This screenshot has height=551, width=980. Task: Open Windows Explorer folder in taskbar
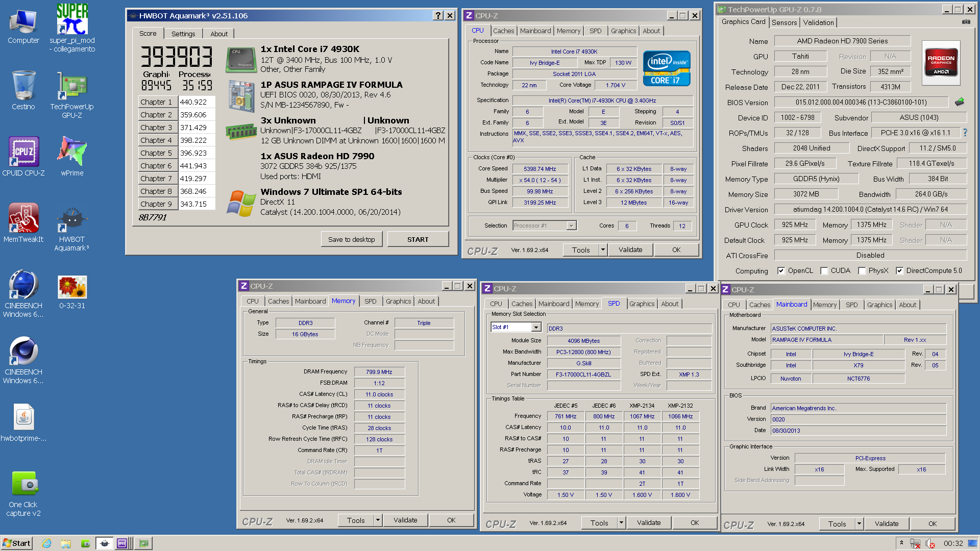coord(66,543)
